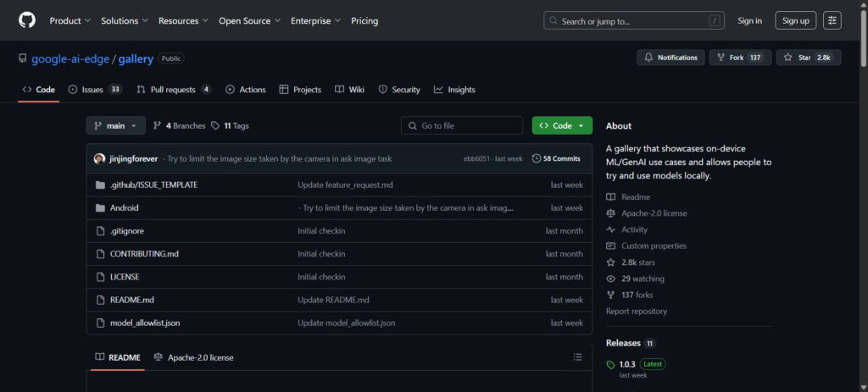Expand the Solutions navigation menu

tap(124, 20)
